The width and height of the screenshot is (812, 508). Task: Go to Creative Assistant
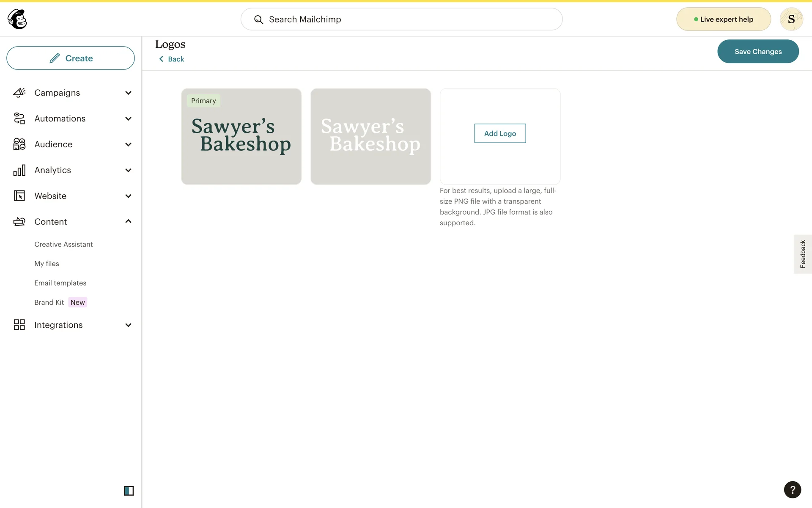[x=63, y=244]
